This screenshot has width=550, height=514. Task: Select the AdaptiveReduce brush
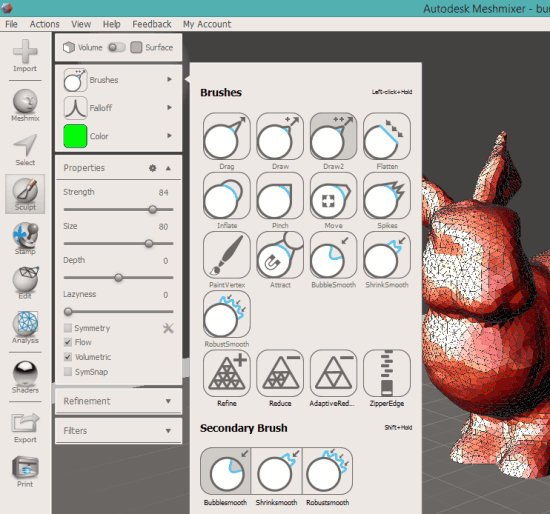(x=333, y=373)
